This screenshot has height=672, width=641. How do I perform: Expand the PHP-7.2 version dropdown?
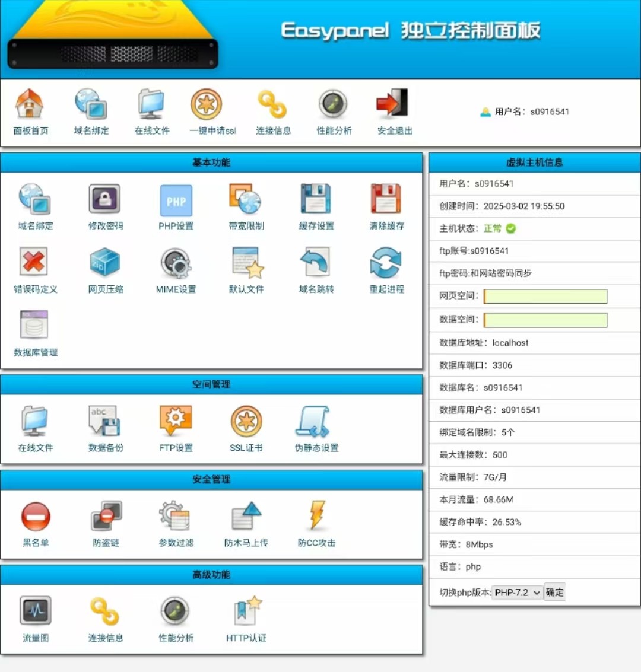(517, 593)
